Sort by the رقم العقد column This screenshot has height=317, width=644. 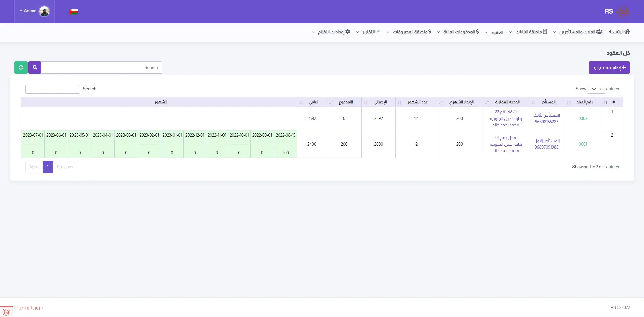pos(584,102)
